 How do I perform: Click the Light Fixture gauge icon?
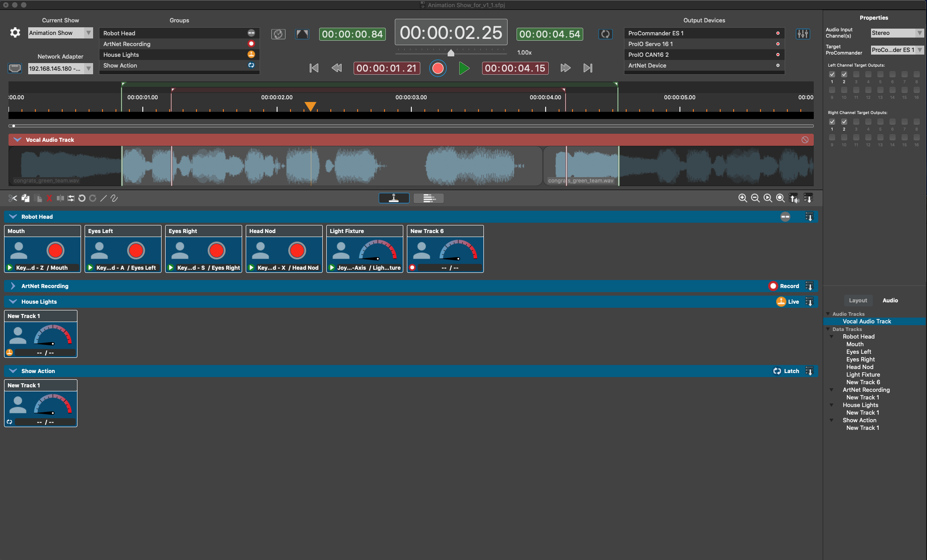pos(378,250)
